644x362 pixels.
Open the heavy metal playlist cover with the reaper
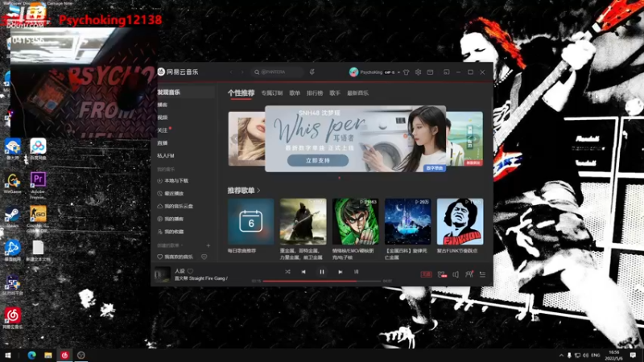(303, 222)
